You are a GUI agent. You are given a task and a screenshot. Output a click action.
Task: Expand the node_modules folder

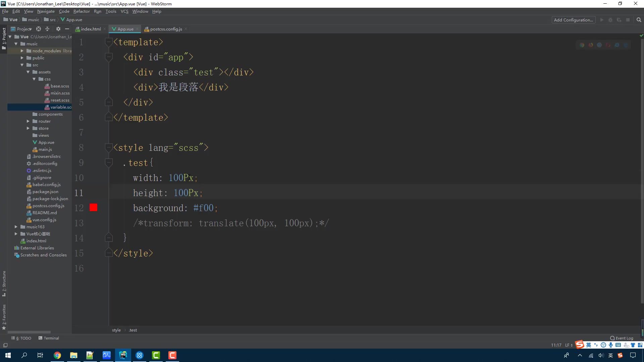point(22,51)
